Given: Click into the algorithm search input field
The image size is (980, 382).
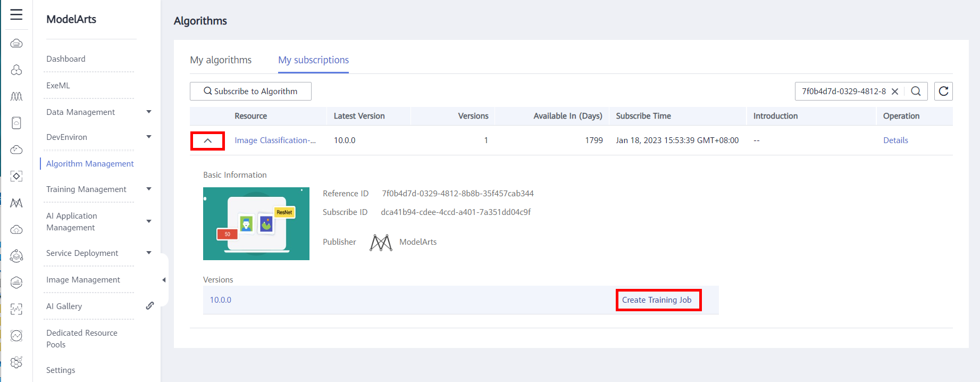Looking at the screenshot, I should pos(843,91).
